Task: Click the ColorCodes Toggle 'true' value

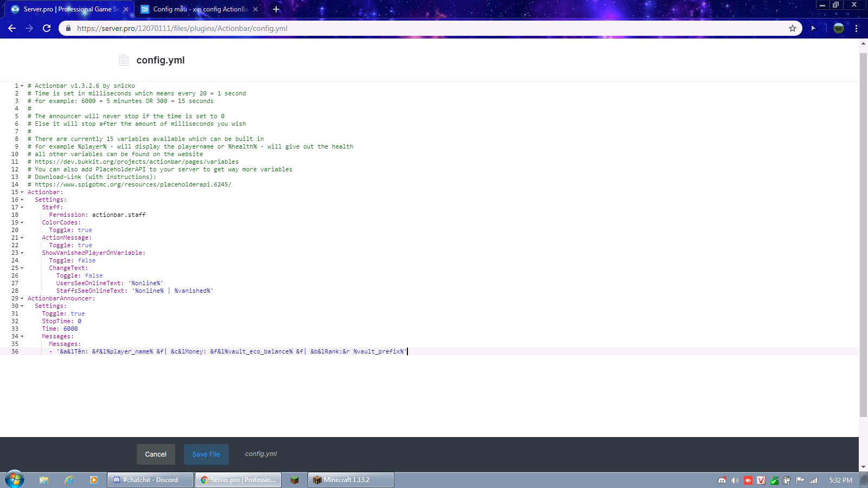Action: pyautogui.click(x=85, y=230)
